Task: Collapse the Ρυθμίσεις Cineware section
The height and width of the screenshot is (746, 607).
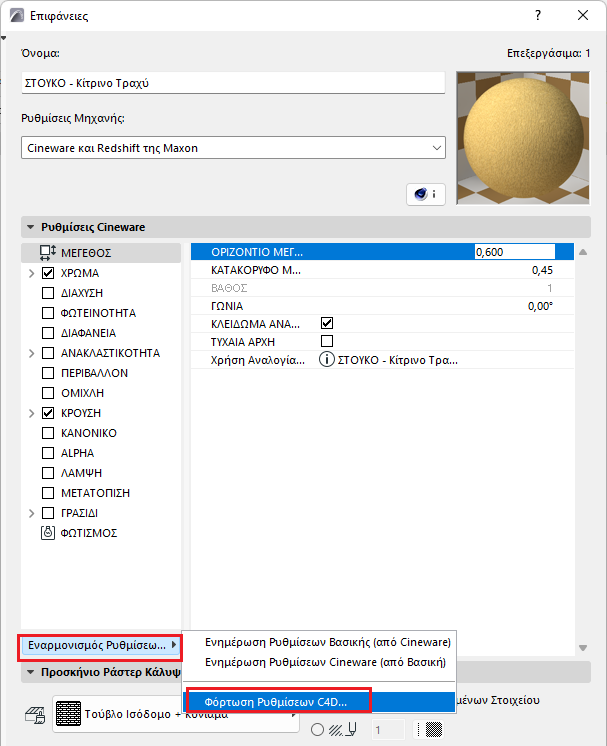Action: pos(30,227)
